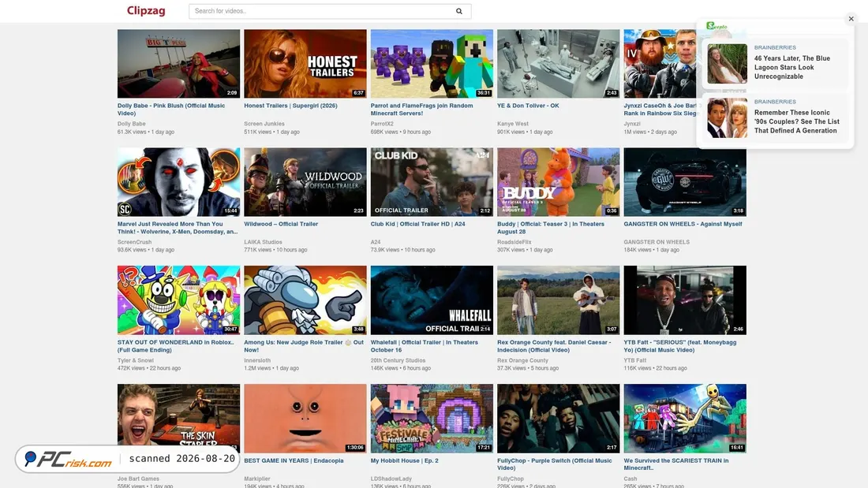
Task: Click Wildwood – Official Trailer title
Action: coord(281,224)
